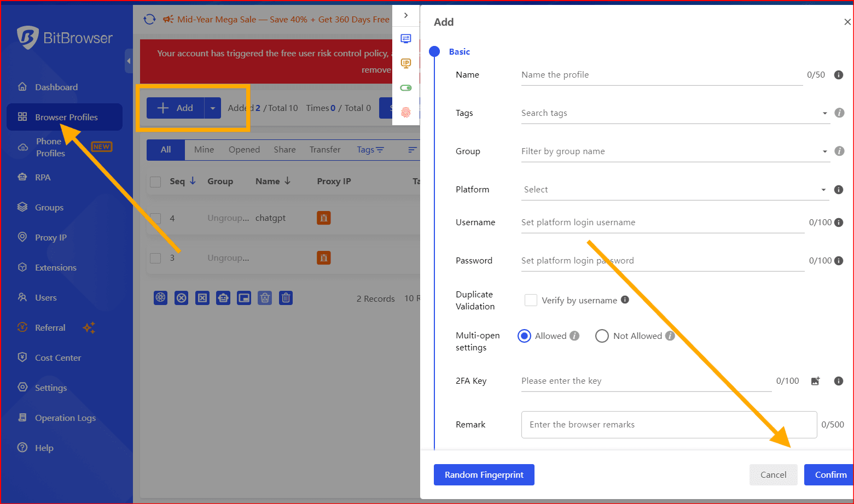Switch to the Mine tab

pyautogui.click(x=204, y=150)
